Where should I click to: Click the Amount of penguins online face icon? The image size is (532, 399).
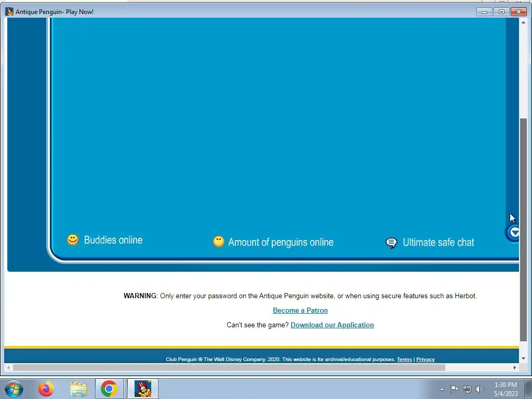pos(219,242)
